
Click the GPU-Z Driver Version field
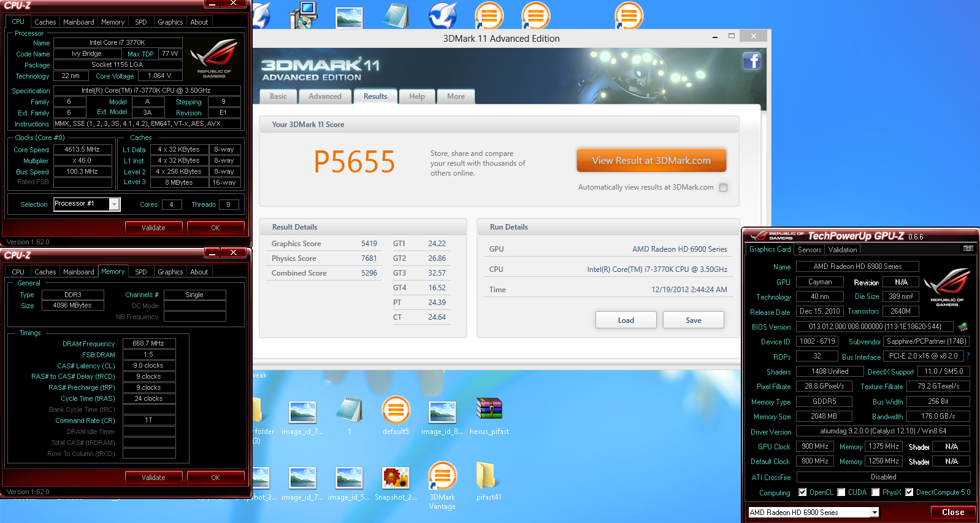click(x=883, y=431)
